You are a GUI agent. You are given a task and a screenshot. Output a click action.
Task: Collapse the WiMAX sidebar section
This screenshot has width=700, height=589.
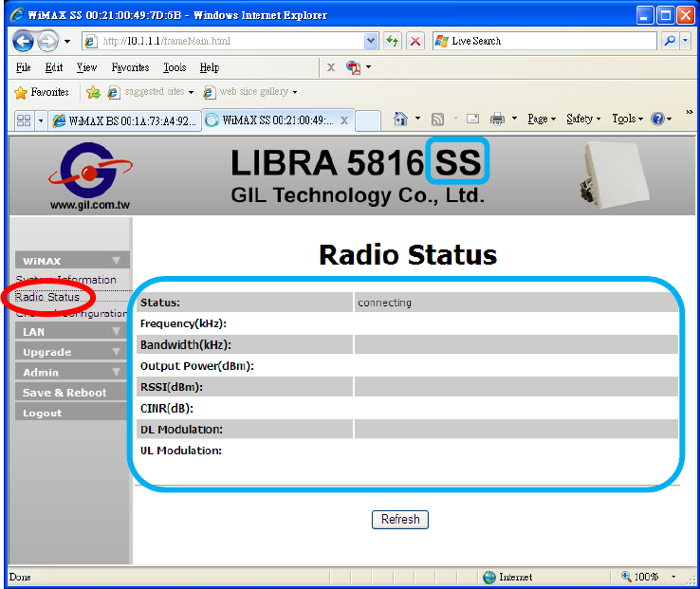tap(72, 260)
